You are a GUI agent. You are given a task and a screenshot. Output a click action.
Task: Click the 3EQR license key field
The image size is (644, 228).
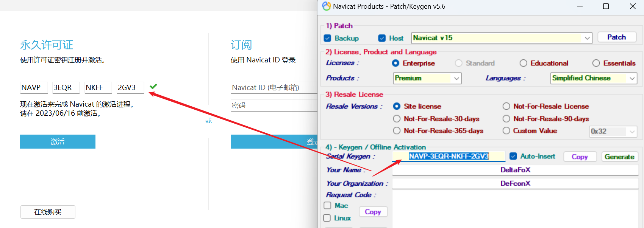[66, 88]
